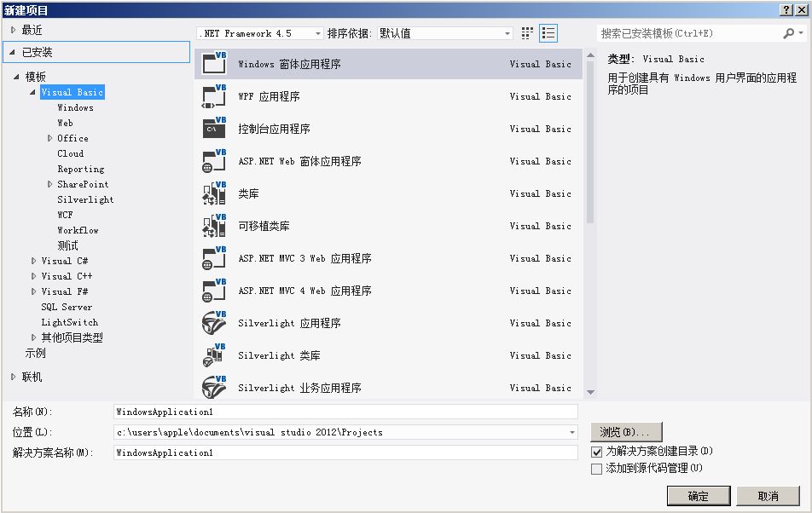Select the Silverlight 应用程序 template icon
The width and height of the screenshot is (812, 513).
(214, 322)
